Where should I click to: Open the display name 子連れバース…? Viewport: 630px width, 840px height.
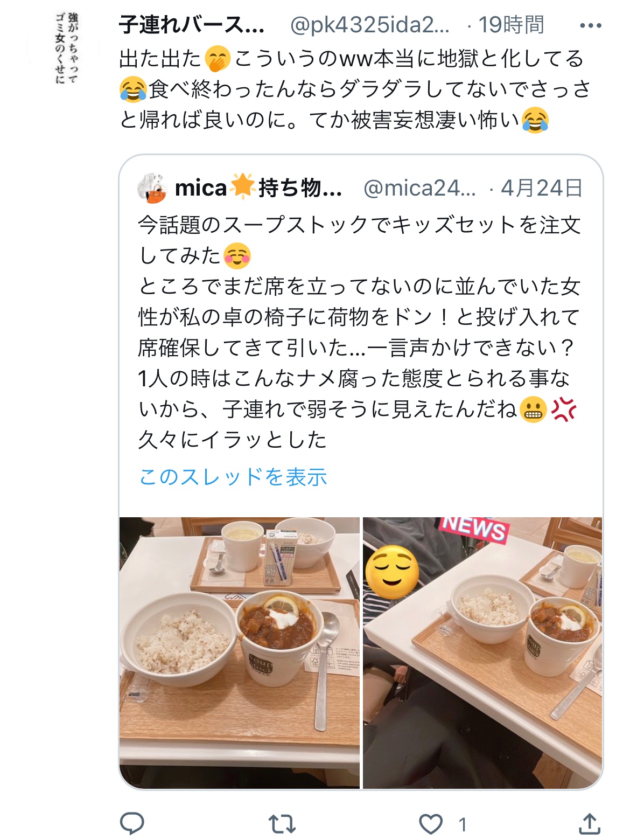coord(192,25)
